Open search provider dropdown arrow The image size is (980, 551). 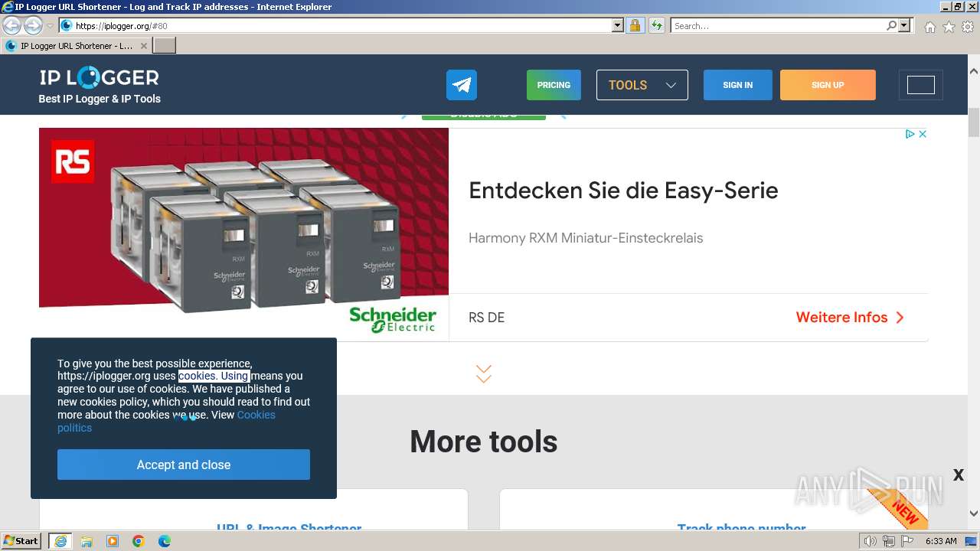pos(904,26)
